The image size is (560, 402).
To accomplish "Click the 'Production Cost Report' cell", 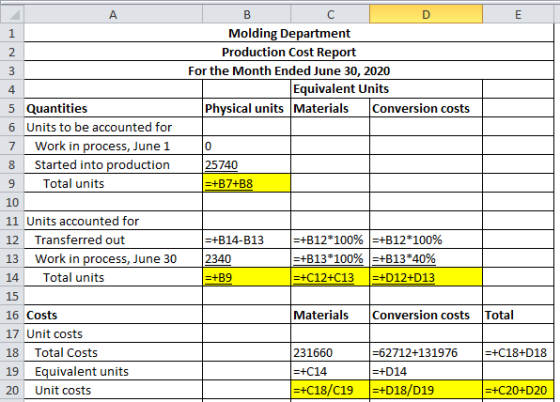I will click(289, 52).
